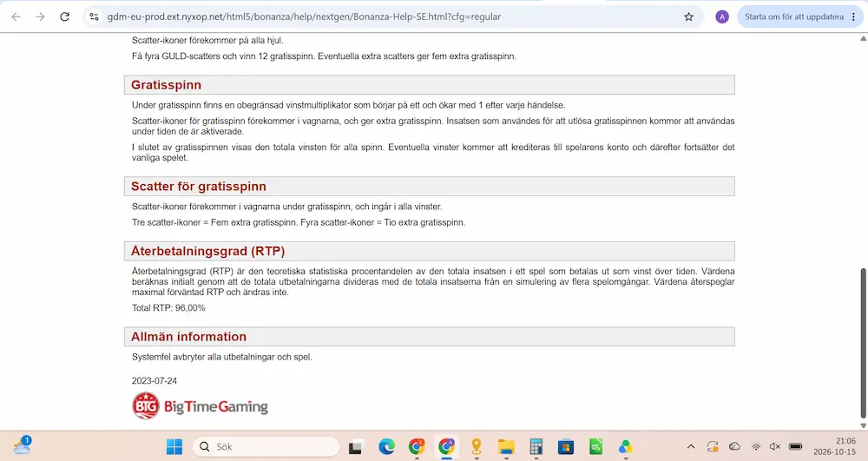Viewport: 868px width, 461px height.
Task: Open the multicolor app after the spreadsheet icon
Action: pyautogui.click(x=626, y=446)
